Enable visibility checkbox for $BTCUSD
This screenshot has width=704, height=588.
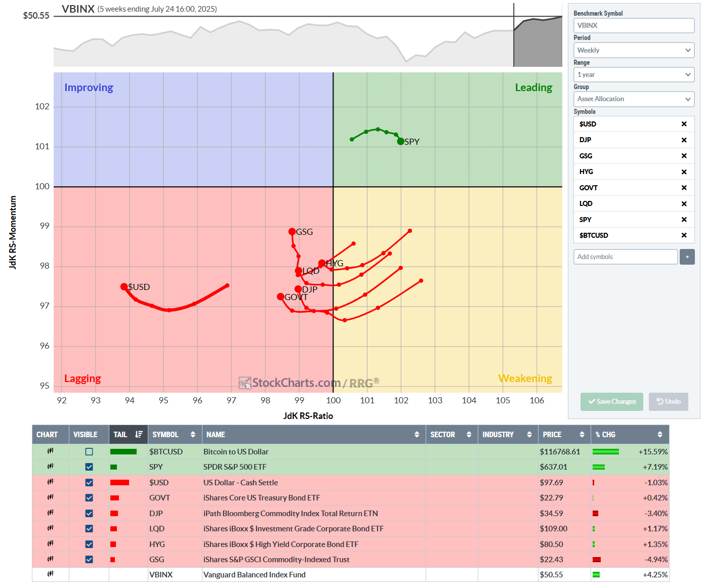tap(89, 451)
